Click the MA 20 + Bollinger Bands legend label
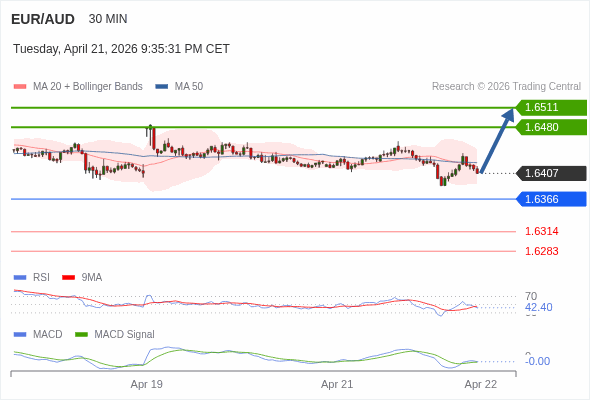Viewport: 590px width, 400px height. [x=88, y=87]
